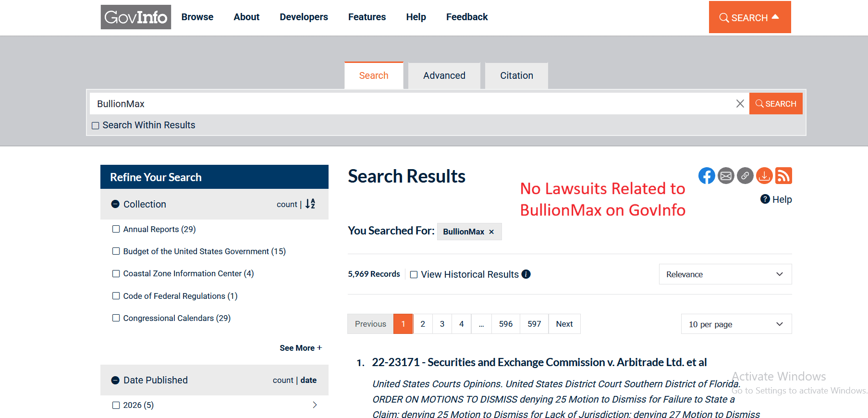The height and width of the screenshot is (418, 868).
Task: Toggle Search Within Results checkbox
Action: [x=96, y=125]
